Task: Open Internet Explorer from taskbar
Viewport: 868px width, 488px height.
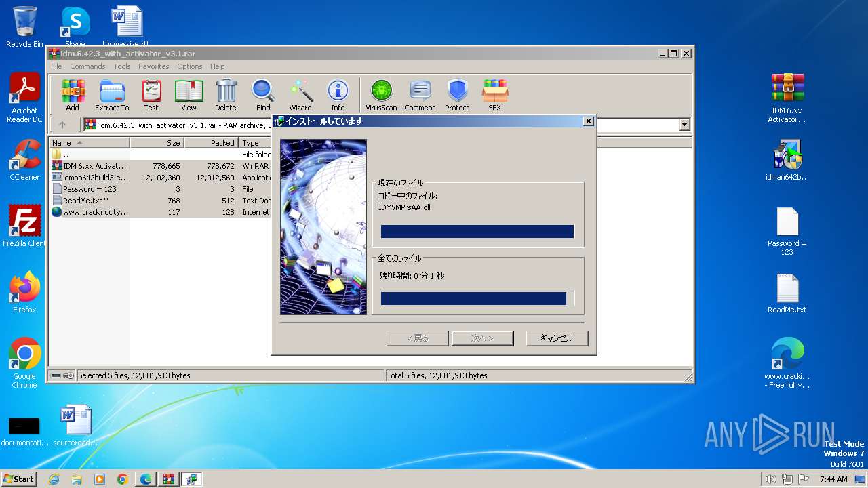Action: [x=54, y=479]
